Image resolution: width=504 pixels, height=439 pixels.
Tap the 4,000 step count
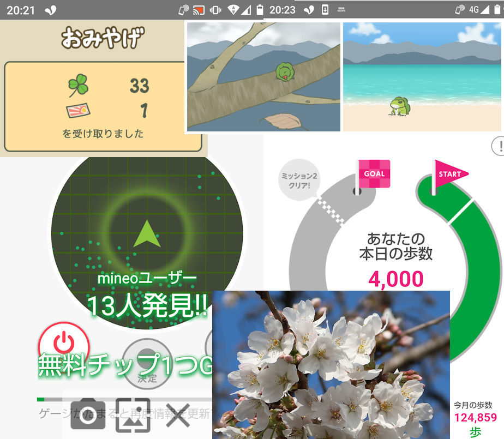395,279
